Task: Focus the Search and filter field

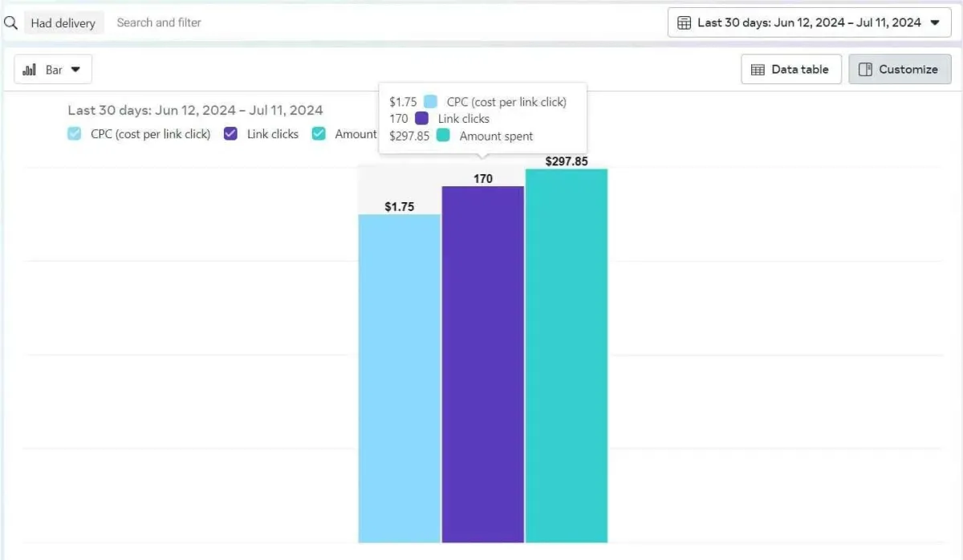Action: [385, 22]
